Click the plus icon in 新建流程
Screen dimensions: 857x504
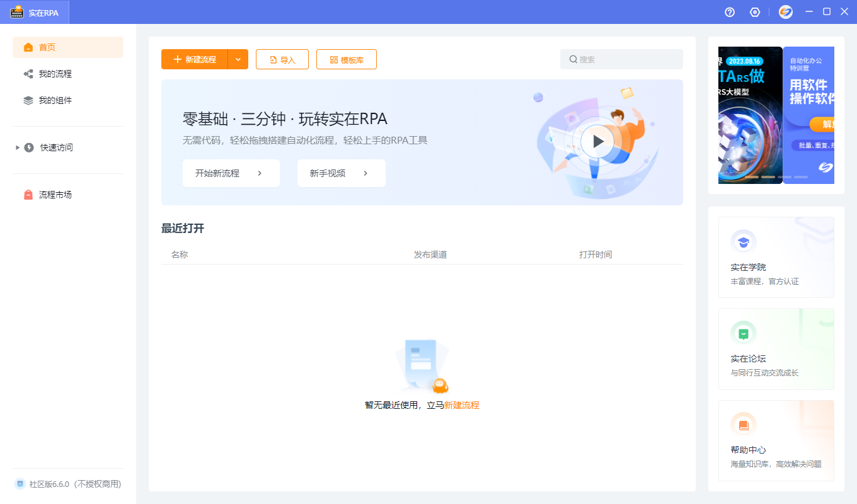177,59
